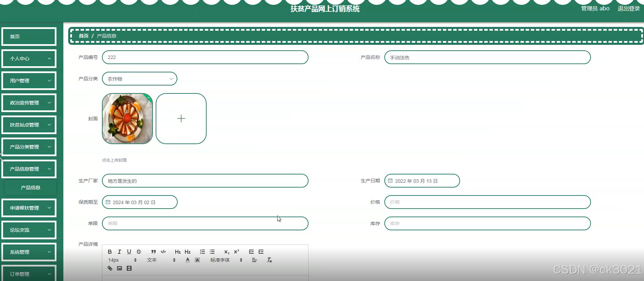This screenshot has width=644, height=281.
Task: Select the 产品信息 submenu item
Action: pos(31,188)
